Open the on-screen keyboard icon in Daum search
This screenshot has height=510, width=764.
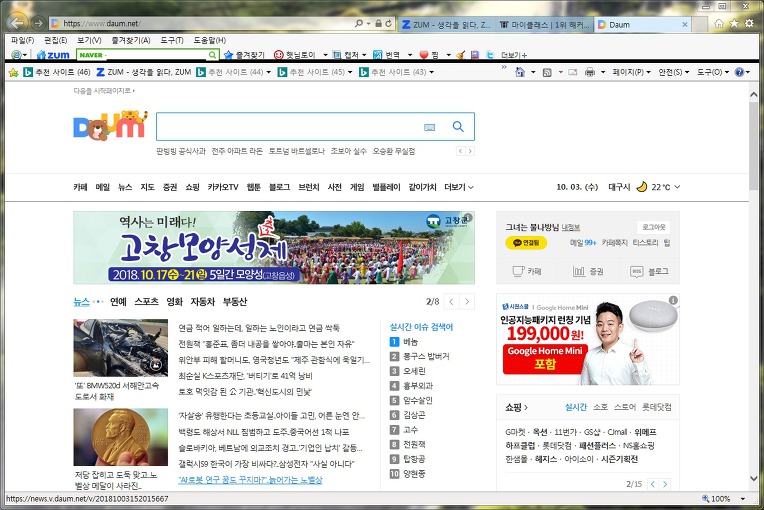point(429,127)
